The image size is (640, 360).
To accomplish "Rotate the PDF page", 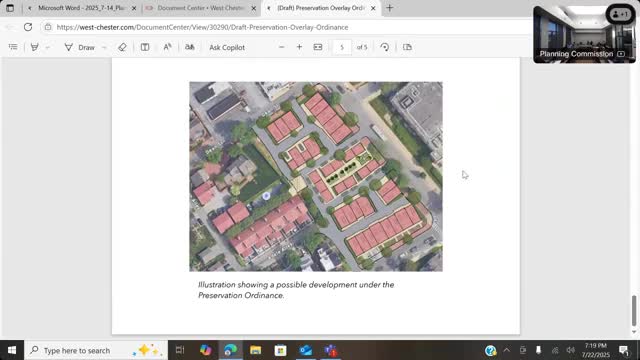I will [x=384, y=47].
